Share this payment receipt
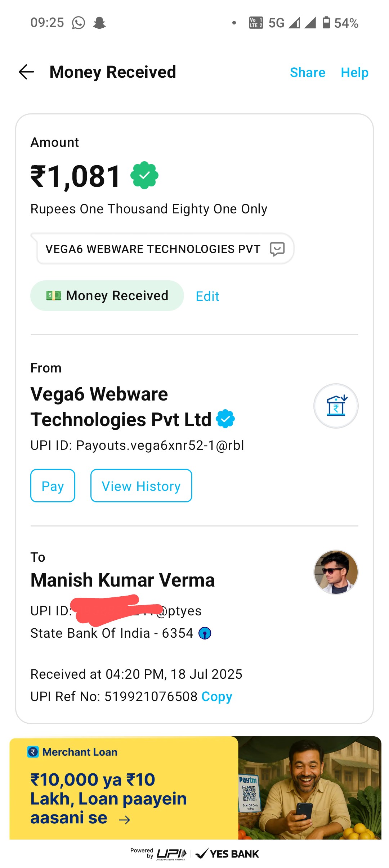This screenshot has height=868, width=389. pos(308,72)
